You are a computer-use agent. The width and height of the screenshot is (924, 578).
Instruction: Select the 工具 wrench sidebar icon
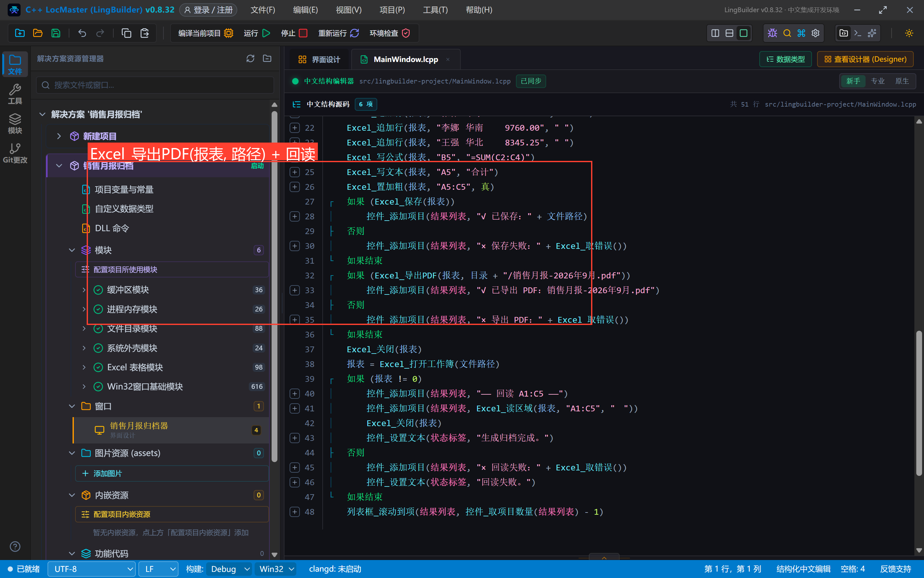tap(15, 94)
